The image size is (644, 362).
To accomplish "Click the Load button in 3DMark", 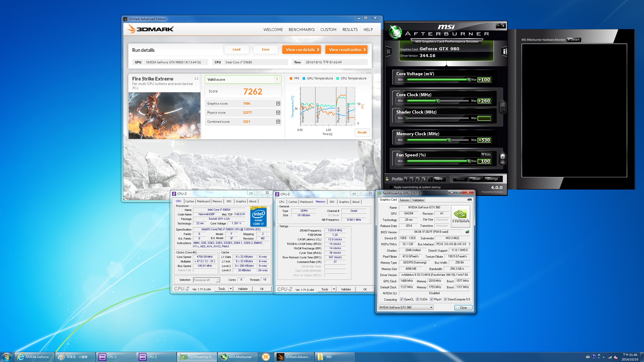I will (236, 50).
